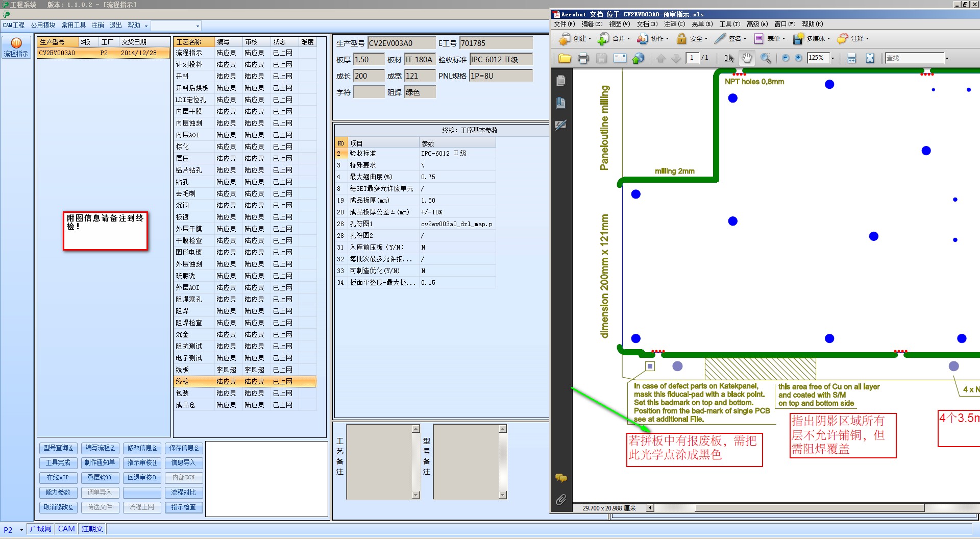Click the Acrobat page number field

[692, 58]
